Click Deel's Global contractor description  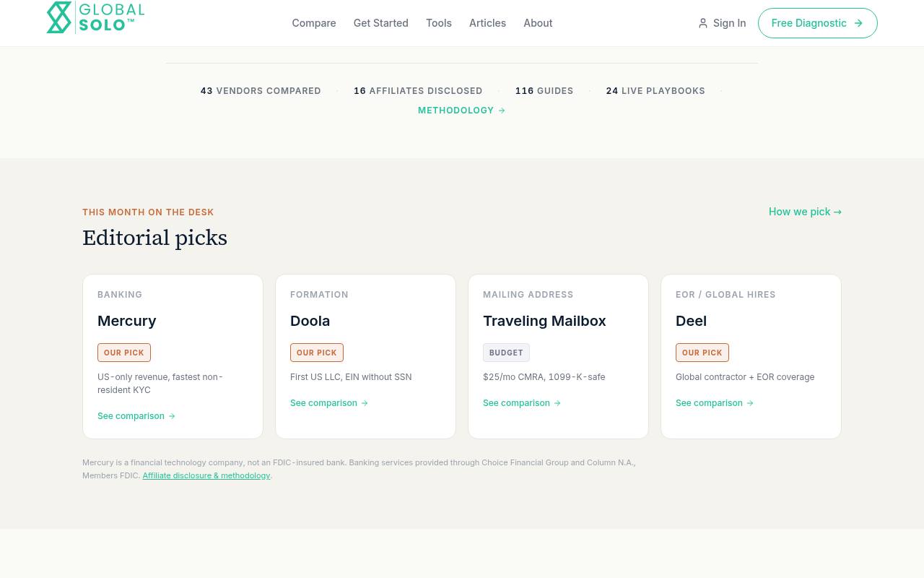(x=745, y=377)
